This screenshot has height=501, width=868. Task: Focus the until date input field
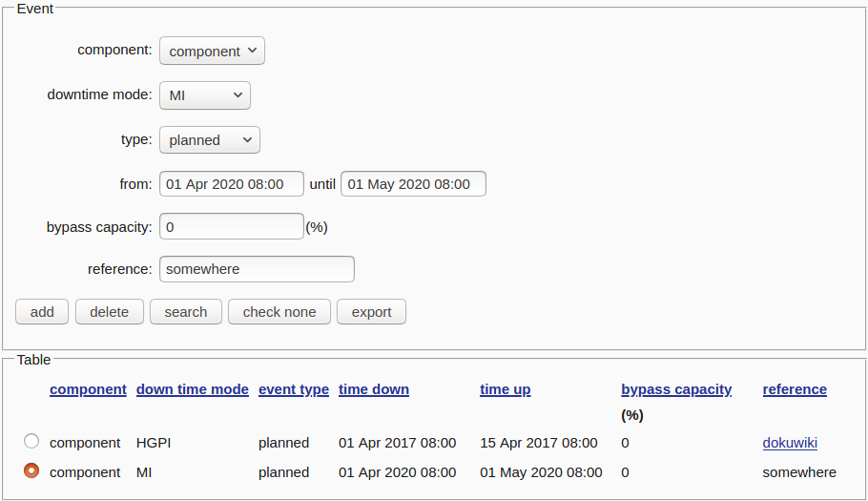(x=413, y=184)
